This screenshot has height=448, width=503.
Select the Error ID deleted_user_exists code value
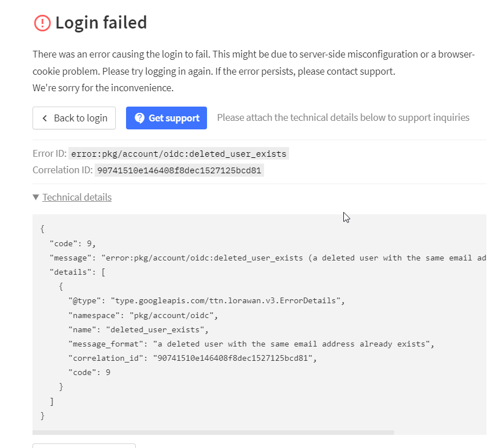[179, 154]
